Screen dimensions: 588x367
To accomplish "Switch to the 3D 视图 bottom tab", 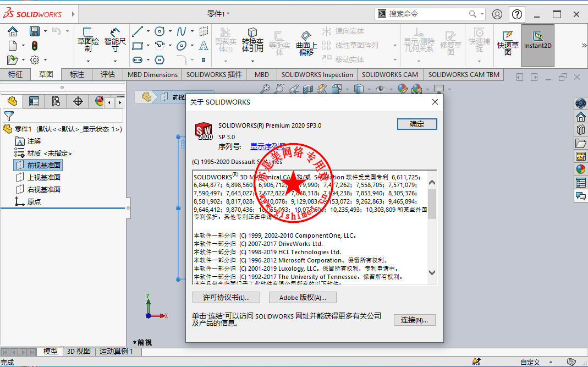I will click(x=79, y=352).
